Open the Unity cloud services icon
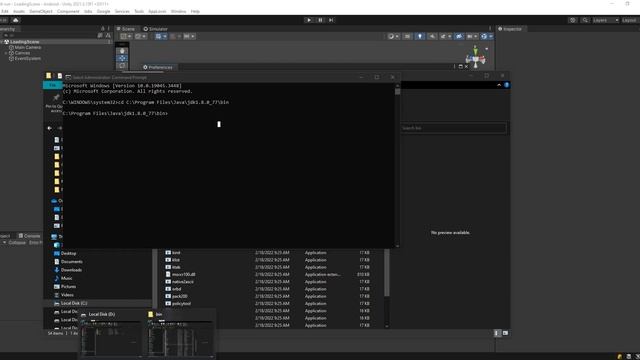640x360 pixels. tap(16, 20)
